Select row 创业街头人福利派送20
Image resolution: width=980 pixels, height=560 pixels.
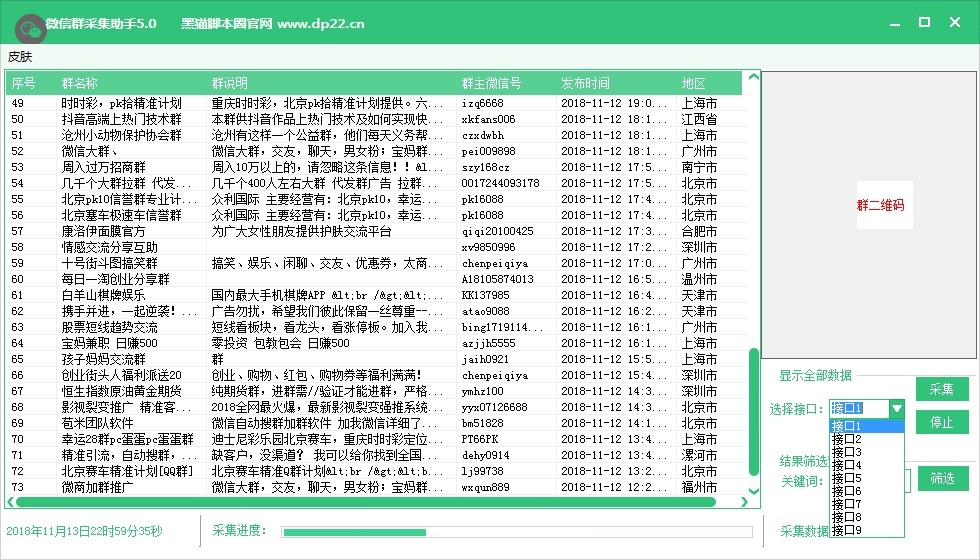(378, 375)
